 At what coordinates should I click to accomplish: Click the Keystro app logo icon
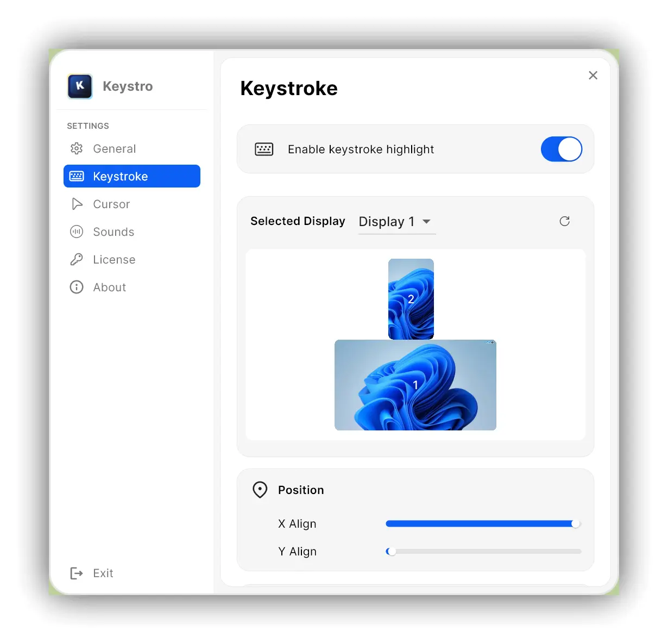click(x=80, y=86)
